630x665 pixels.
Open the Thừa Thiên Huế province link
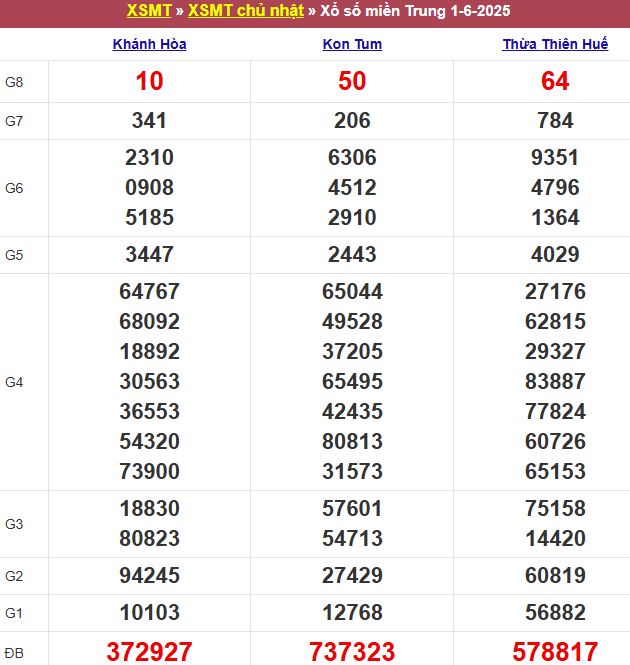(555, 44)
